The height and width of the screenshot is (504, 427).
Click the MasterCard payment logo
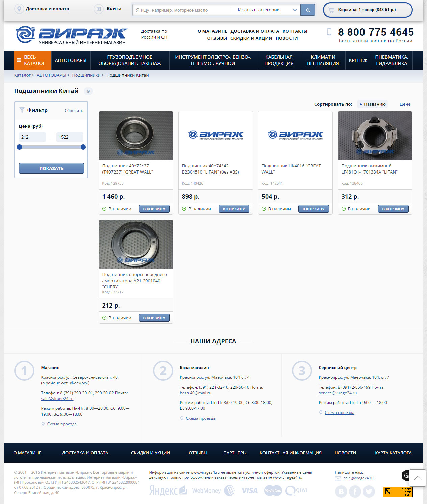click(x=273, y=490)
